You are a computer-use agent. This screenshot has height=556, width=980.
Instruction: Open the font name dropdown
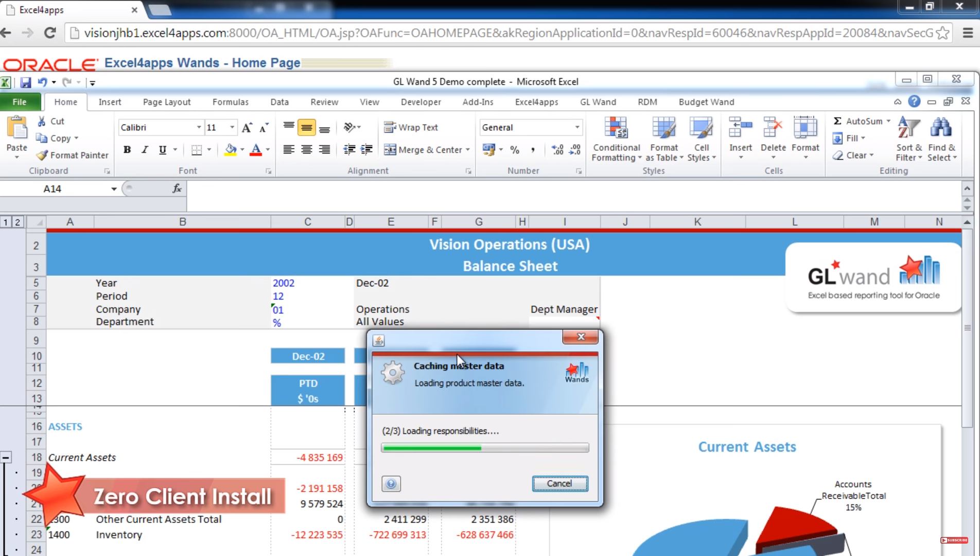pyautogui.click(x=199, y=128)
